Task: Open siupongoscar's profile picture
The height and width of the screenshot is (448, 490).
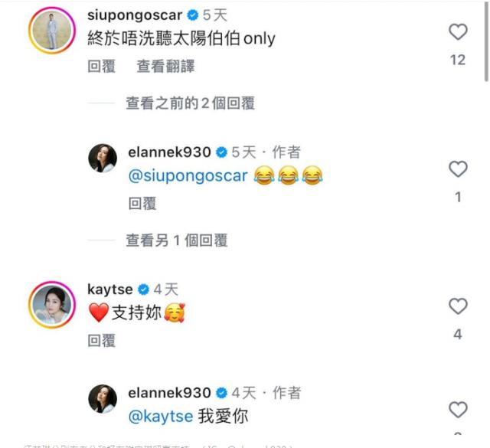Action: pyautogui.click(x=51, y=31)
